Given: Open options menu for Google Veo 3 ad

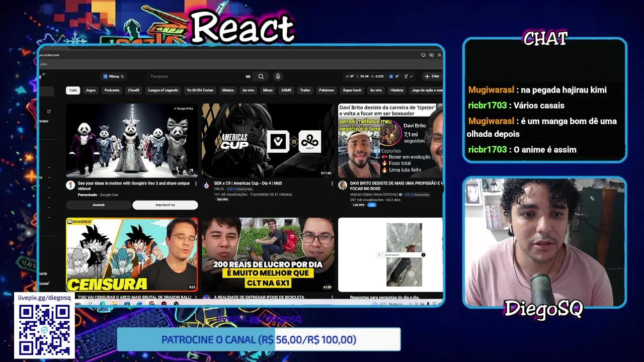Looking at the screenshot, I should (x=196, y=184).
